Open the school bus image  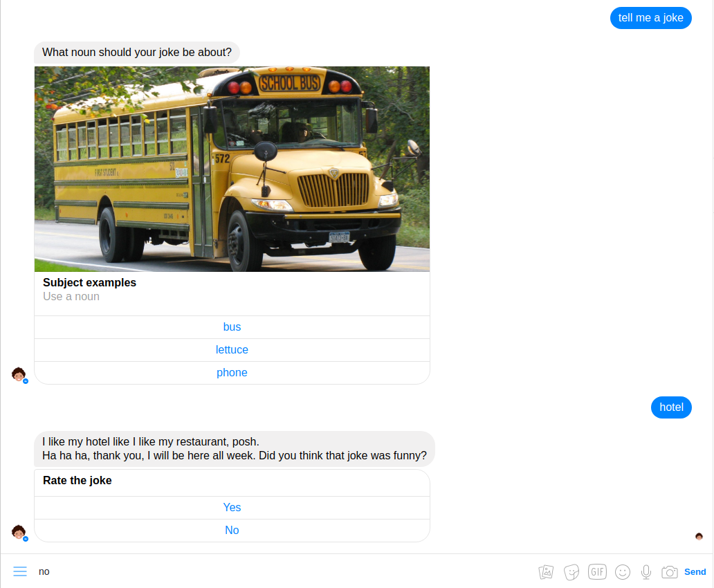232,169
